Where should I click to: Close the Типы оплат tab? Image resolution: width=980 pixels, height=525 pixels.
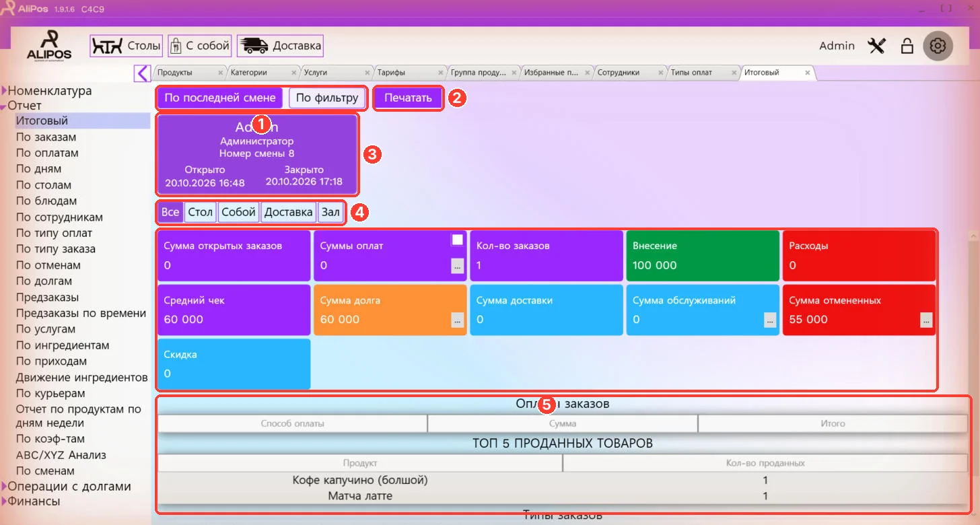(x=734, y=73)
